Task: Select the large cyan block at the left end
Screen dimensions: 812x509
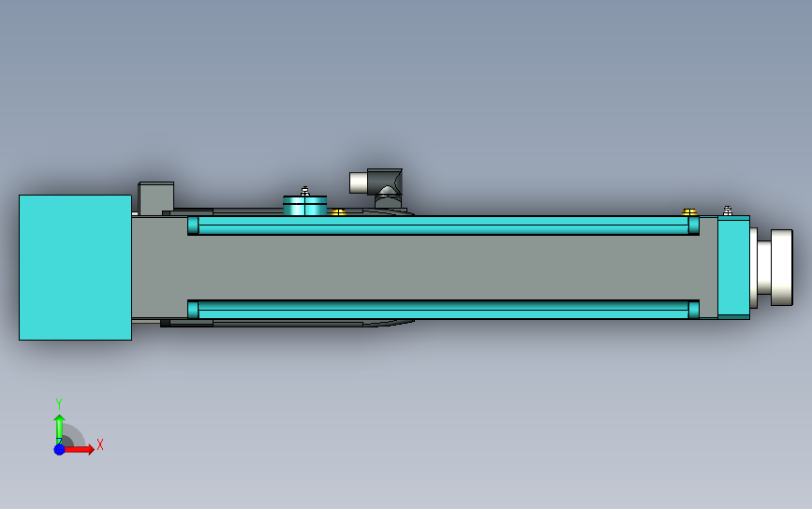Action: (x=75, y=268)
